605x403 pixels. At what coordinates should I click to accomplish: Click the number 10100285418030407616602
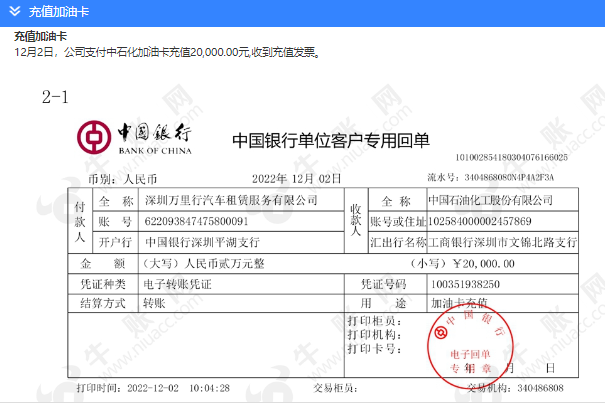pos(512,157)
